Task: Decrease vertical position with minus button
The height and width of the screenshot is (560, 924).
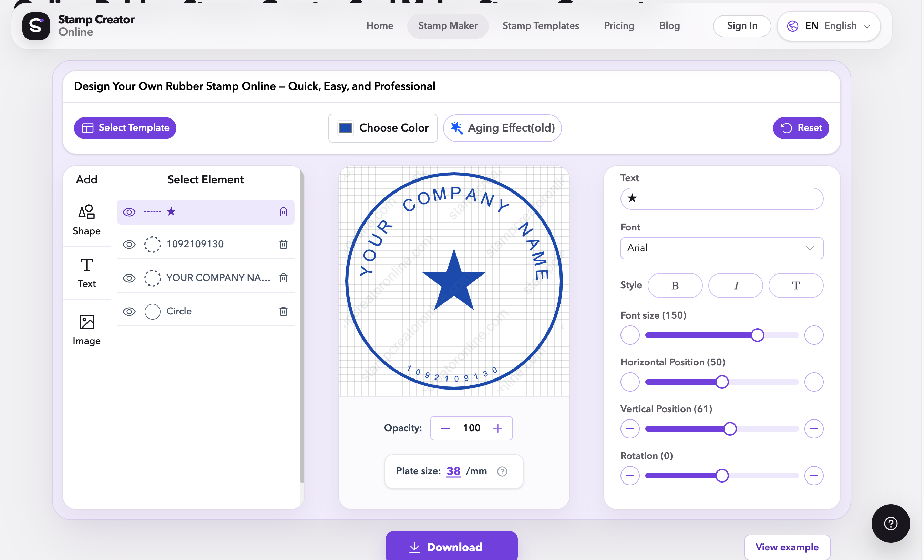Action: (x=630, y=429)
